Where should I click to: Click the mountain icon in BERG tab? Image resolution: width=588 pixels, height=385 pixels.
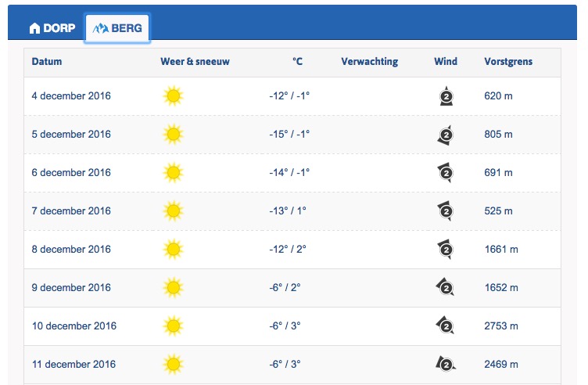[101, 28]
